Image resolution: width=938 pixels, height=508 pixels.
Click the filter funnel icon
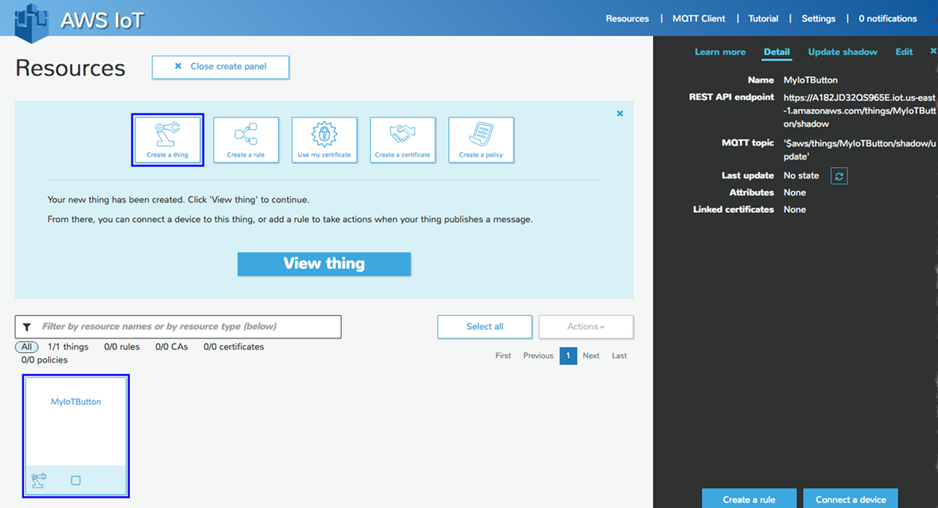(27, 327)
